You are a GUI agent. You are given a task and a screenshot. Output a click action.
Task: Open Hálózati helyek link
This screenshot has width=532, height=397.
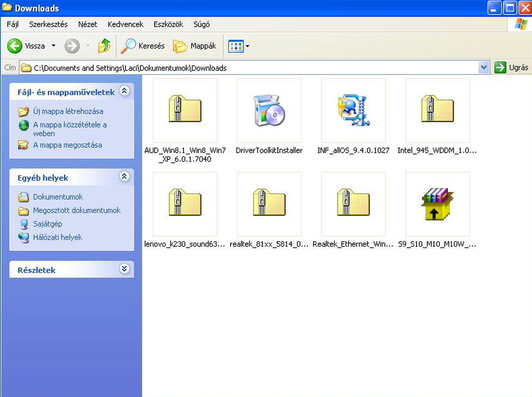(58, 237)
